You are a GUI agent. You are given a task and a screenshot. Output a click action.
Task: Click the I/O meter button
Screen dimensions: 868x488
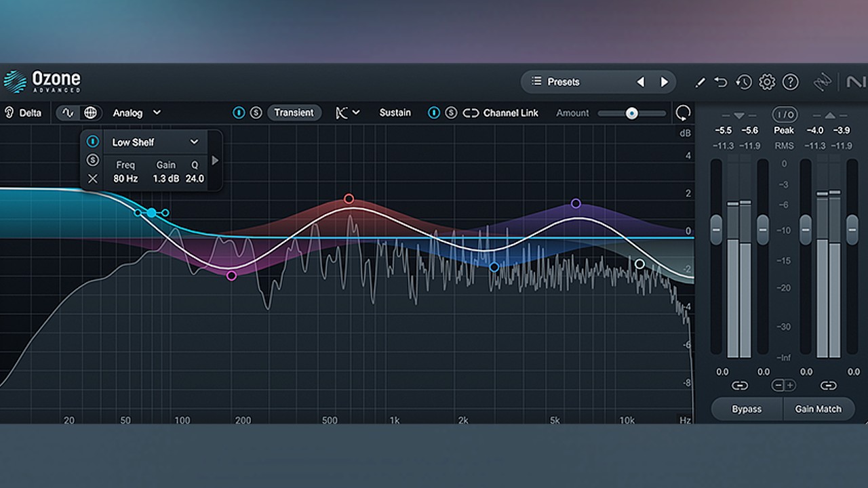785,115
